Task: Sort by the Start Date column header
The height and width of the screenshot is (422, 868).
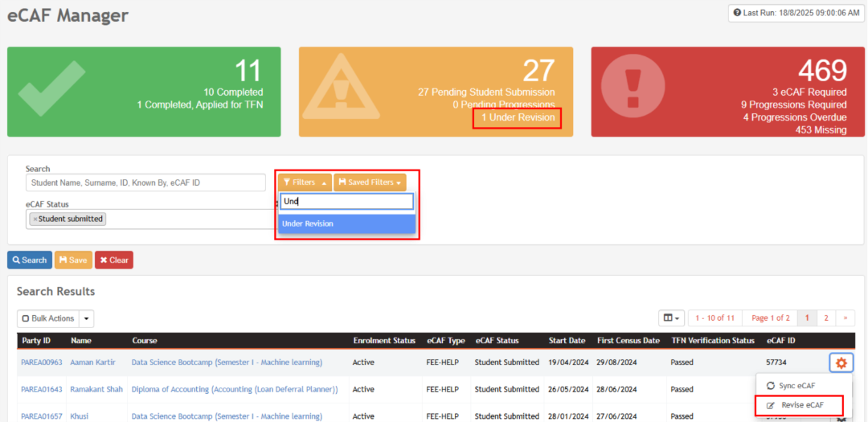Action: 567,341
